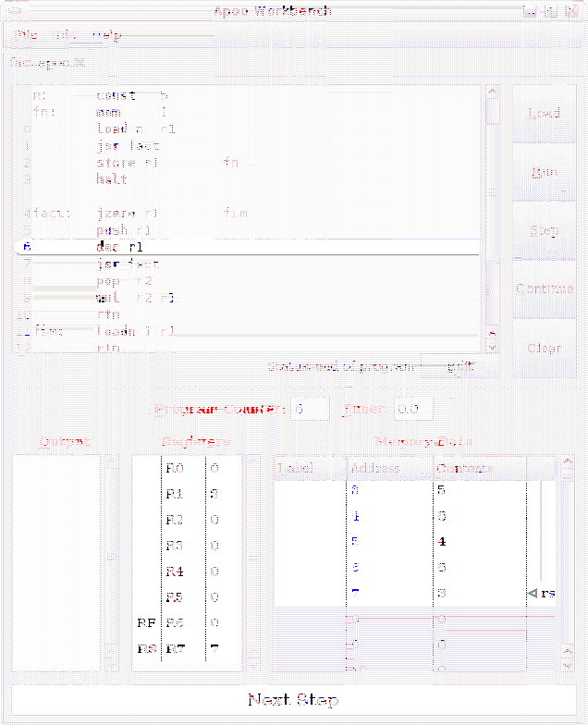The height and width of the screenshot is (725, 588).
Task: Click the Address column header
Action: point(388,468)
